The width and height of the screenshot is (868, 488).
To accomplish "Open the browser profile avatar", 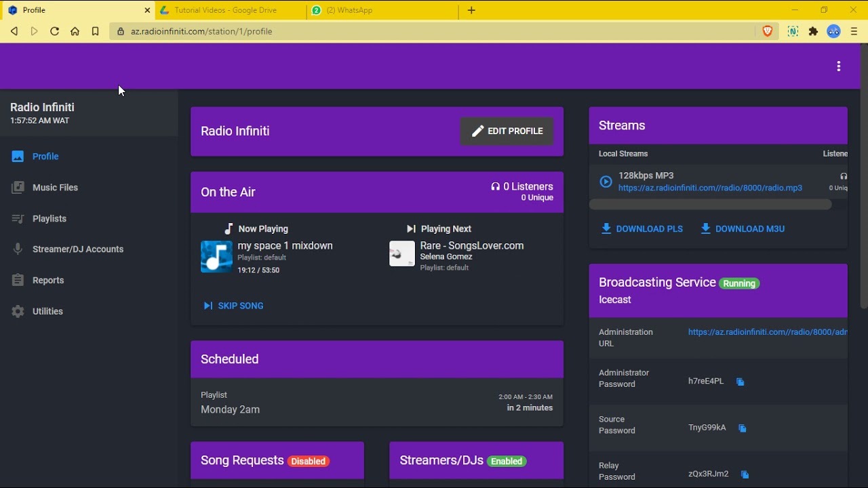I will click(x=834, y=31).
